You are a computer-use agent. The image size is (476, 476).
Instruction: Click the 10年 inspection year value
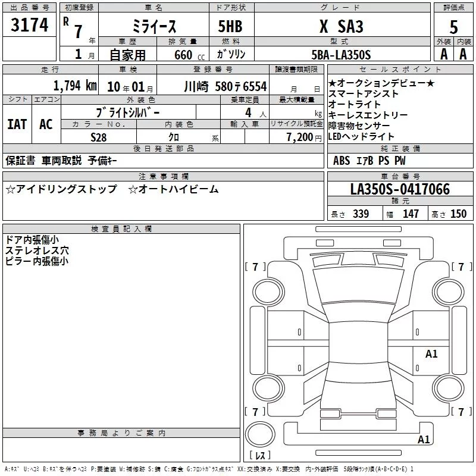coord(118,87)
